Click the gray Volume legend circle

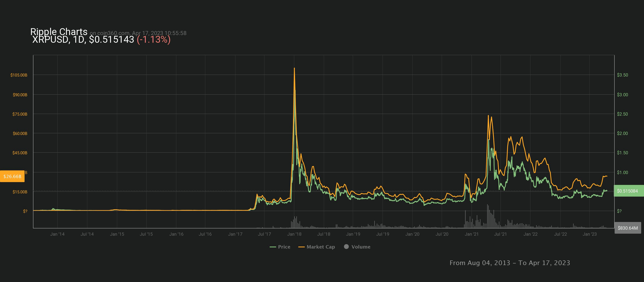(x=346, y=247)
